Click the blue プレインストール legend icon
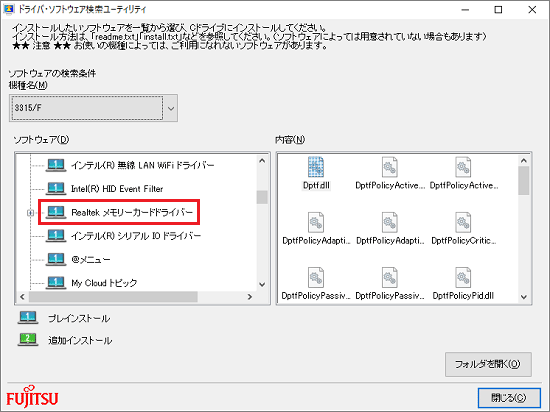 28,318
